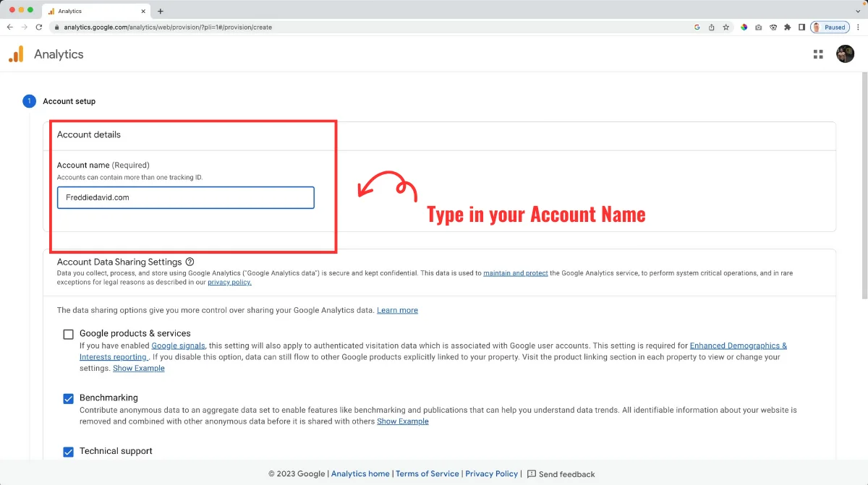Click the share icon in the address bar
Screen dimensions: 868x485
(711, 27)
